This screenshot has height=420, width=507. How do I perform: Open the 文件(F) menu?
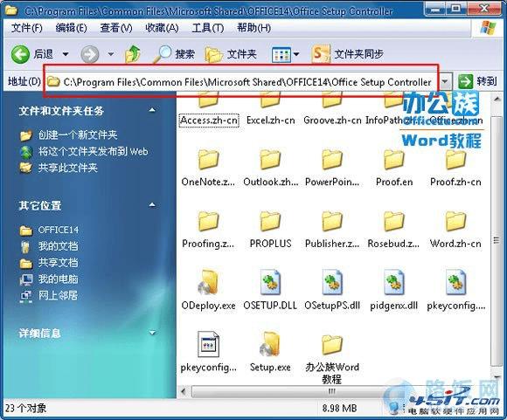pyautogui.click(x=26, y=28)
